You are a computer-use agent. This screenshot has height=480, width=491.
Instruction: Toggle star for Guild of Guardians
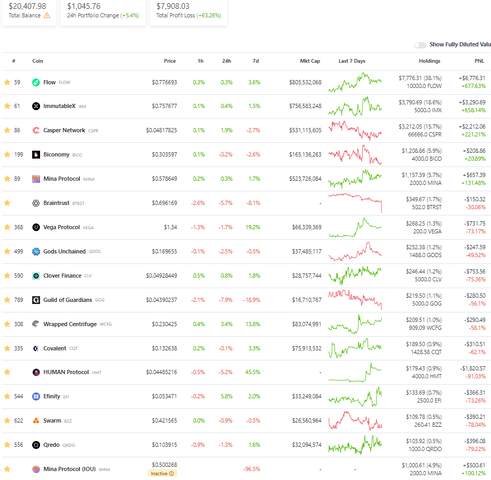click(7, 300)
